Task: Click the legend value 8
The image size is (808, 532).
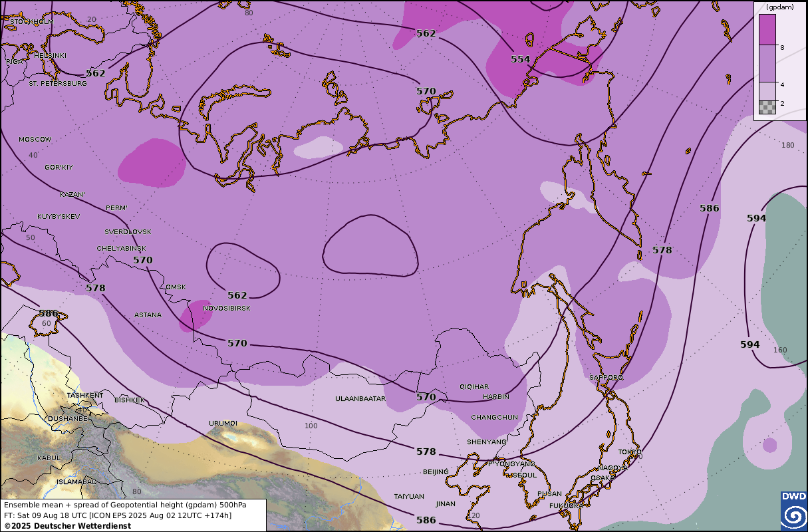Action: click(x=783, y=48)
